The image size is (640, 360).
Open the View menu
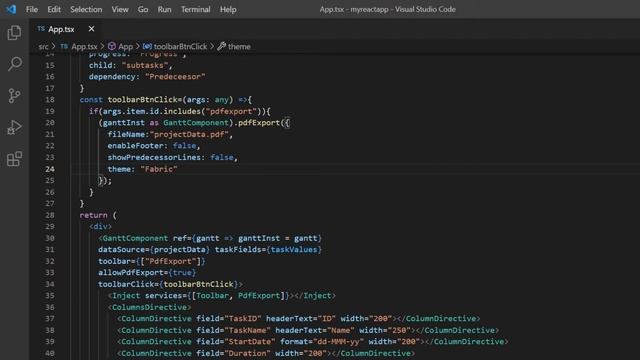[x=120, y=9]
